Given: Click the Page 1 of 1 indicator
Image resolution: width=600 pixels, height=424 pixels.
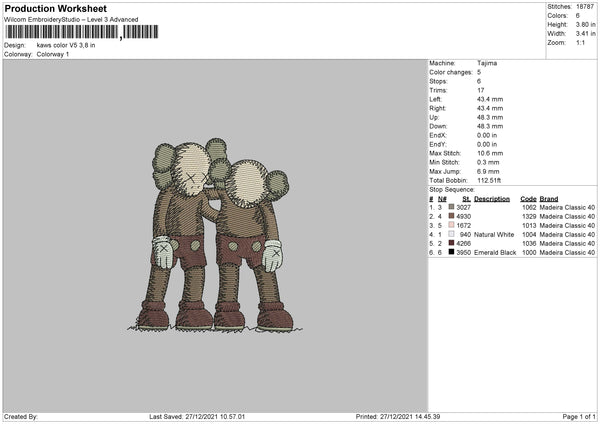Looking at the screenshot, I should pyautogui.click(x=579, y=417).
